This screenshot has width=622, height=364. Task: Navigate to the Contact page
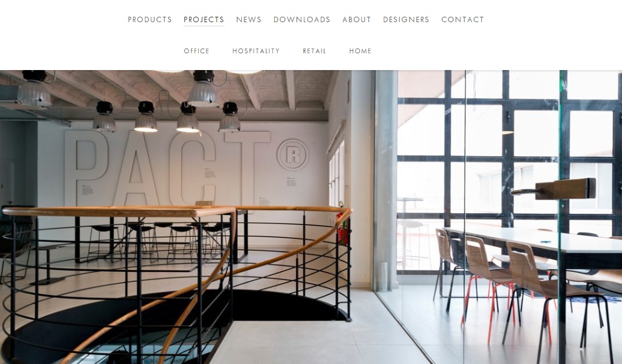[463, 19]
